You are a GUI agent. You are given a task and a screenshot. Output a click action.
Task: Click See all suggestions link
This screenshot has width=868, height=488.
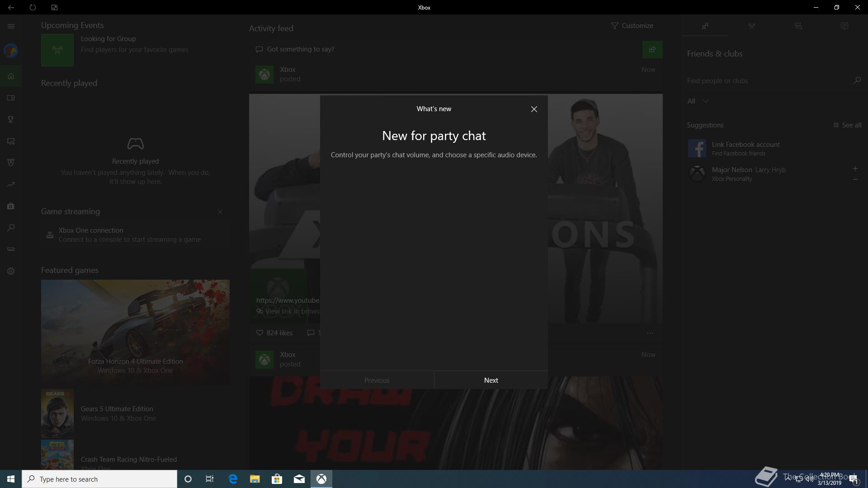click(847, 125)
